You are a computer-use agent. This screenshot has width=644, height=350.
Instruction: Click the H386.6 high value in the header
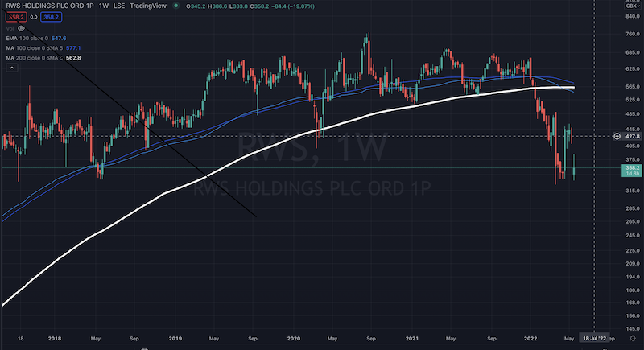(217, 6)
